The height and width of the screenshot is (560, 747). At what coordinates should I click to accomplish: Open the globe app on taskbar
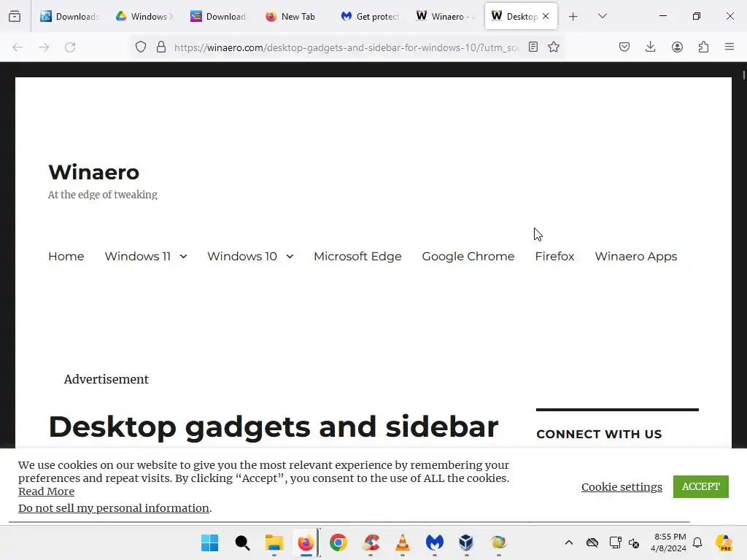[x=499, y=542]
